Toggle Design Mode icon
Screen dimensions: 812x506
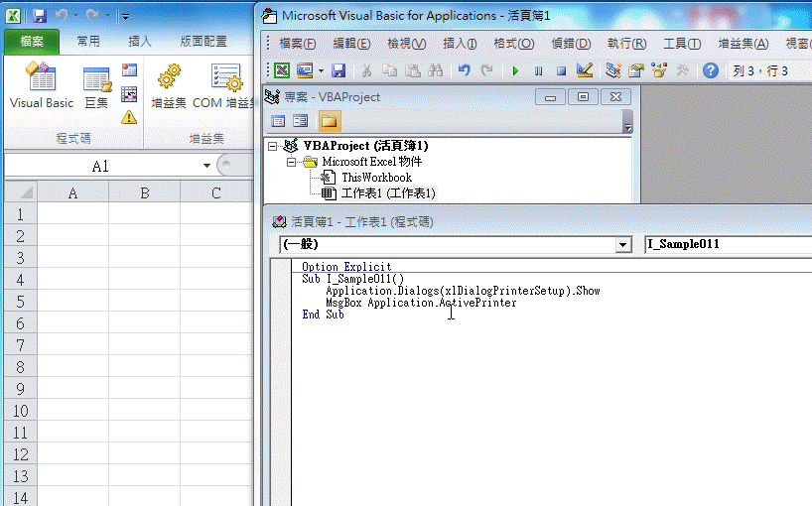584,70
